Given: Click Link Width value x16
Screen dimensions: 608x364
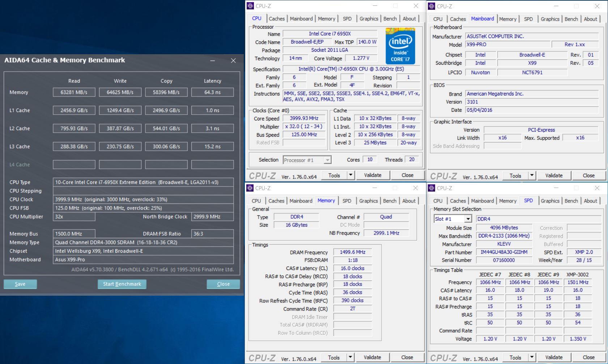Looking at the screenshot, I should (x=502, y=138).
